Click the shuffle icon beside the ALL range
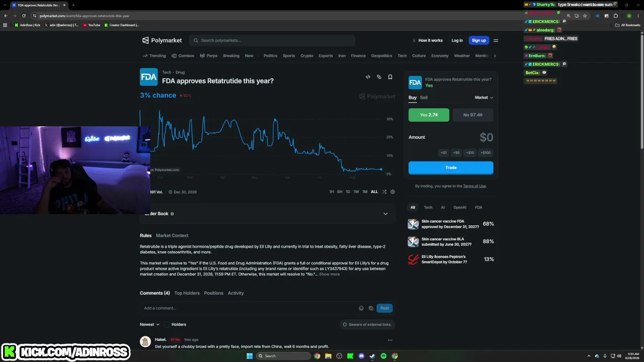The image size is (644, 362). pyautogui.click(x=384, y=192)
